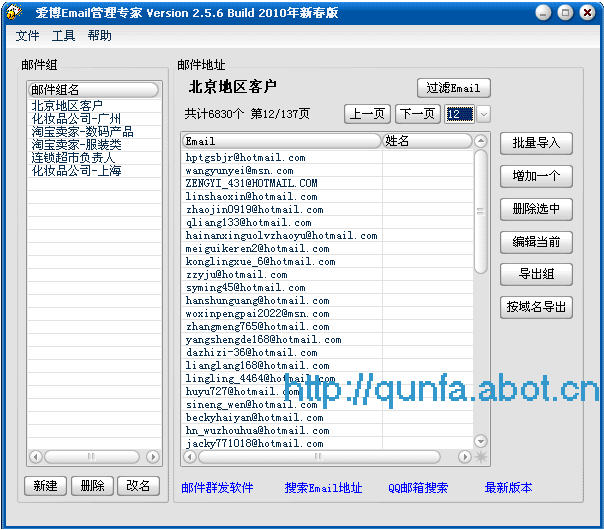Click the 过滤Email button
Screen dimensions: 604x530
pos(453,88)
